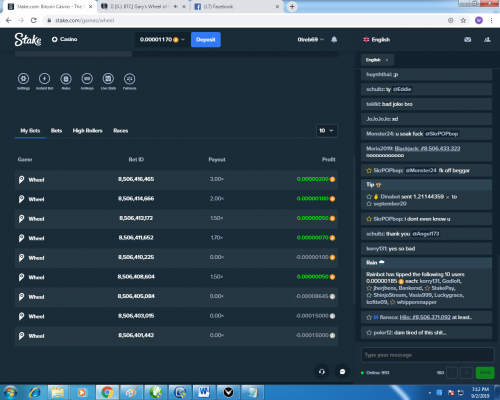Open the Settings gear icon
This screenshot has height=400, width=500.
(x=23, y=79)
